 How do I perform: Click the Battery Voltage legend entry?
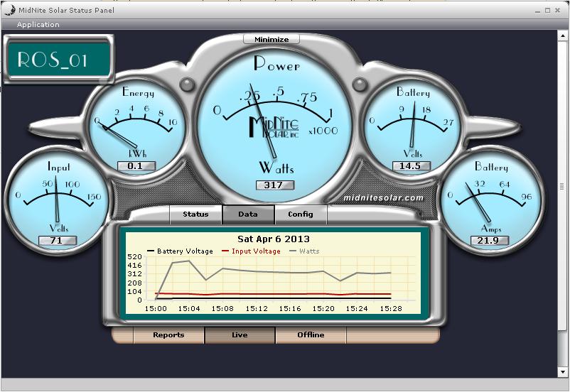[x=180, y=251]
